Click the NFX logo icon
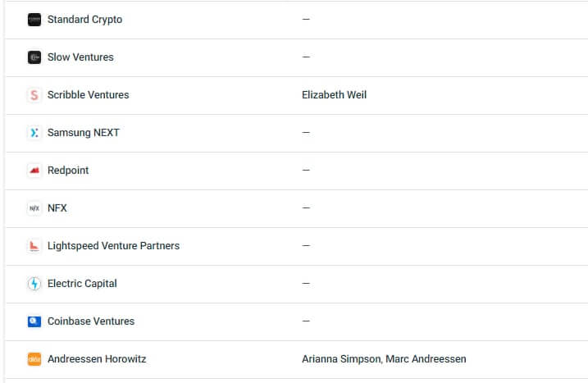 (34, 208)
